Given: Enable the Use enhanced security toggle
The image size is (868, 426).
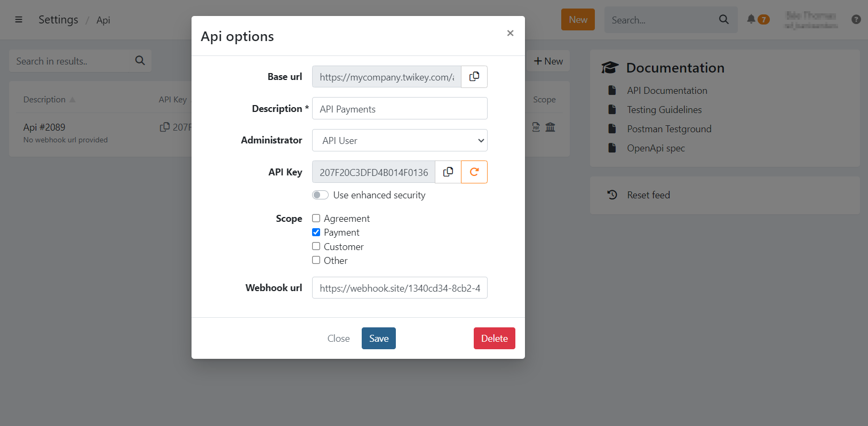Looking at the screenshot, I should click(x=320, y=195).
